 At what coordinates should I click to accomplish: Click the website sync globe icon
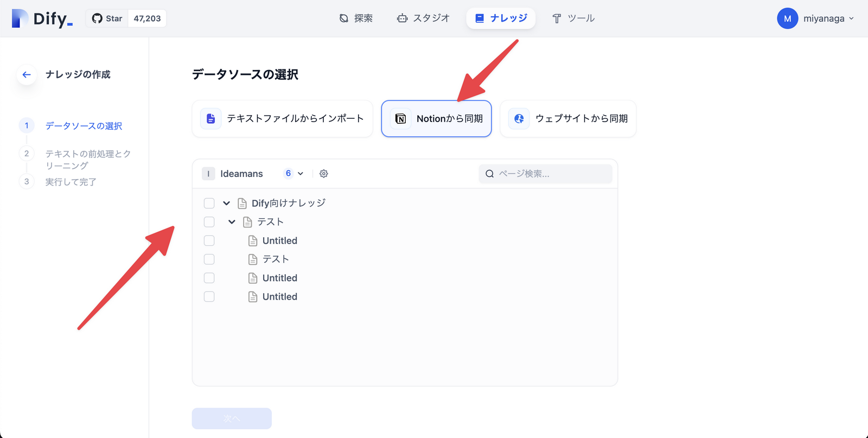pyautogui.click(x=519, y=119)
